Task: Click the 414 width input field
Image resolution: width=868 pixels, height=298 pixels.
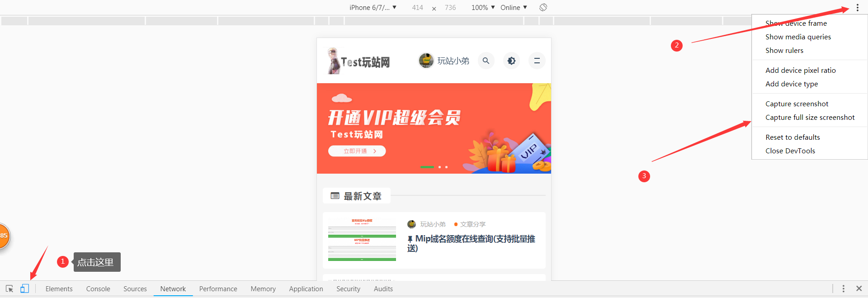Action: pos(418,7)
